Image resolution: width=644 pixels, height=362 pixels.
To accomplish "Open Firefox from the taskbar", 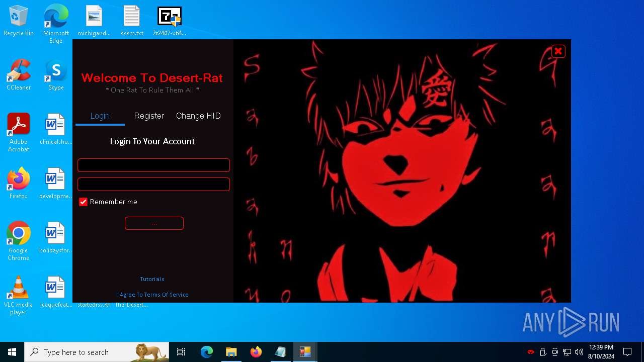I will click(x=256, y=352).
